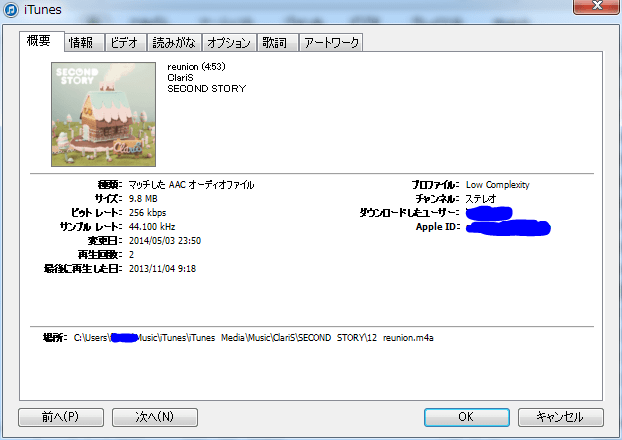Click the 場所 label
This screenshot has width=622, height=440.
click(55, 338)
